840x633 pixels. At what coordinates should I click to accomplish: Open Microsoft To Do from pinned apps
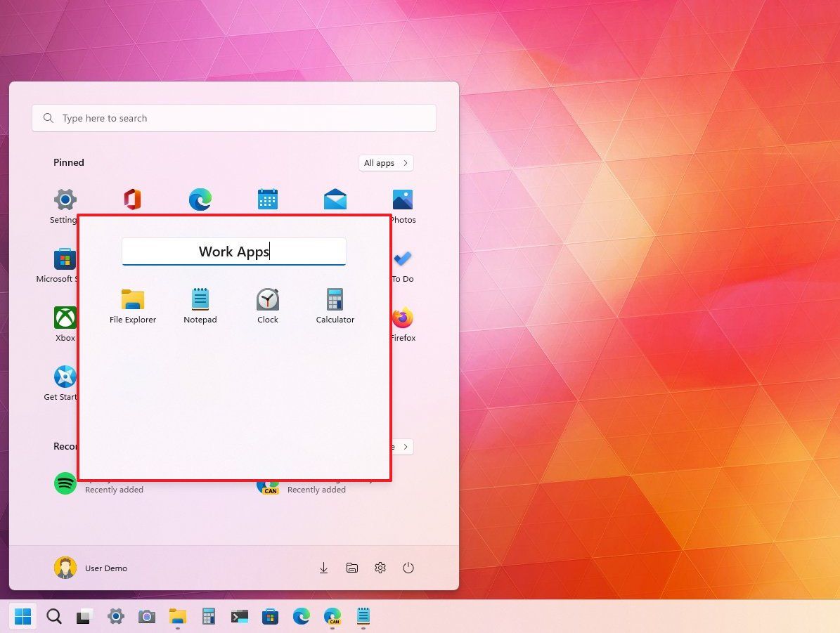point(402,260)
